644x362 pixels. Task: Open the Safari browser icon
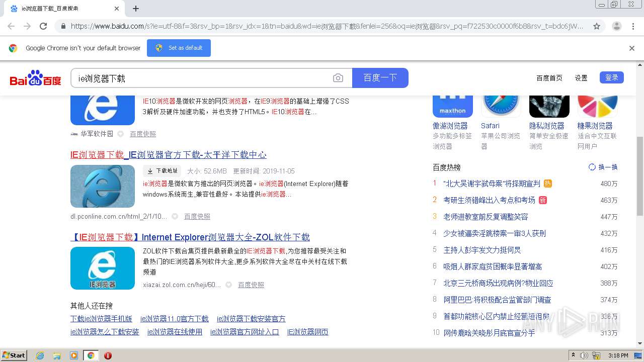point(501,106)
